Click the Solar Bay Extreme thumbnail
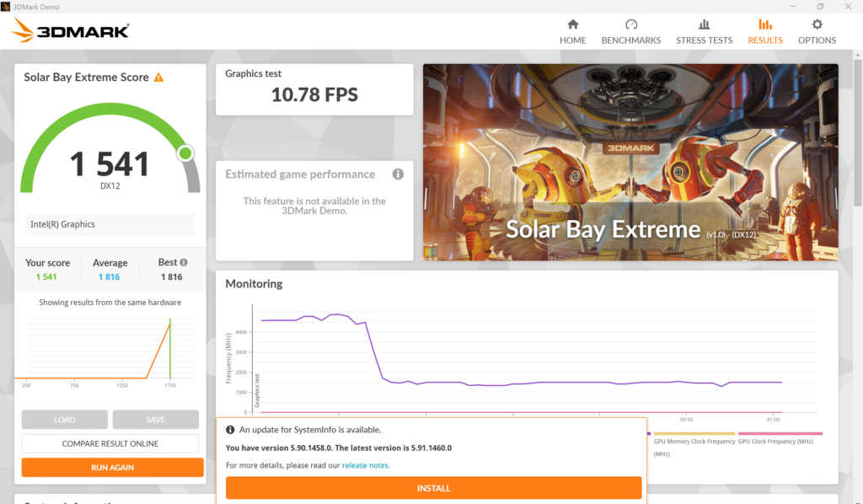The width and height of the screenshot is (863, 504). tap(630, 162)
